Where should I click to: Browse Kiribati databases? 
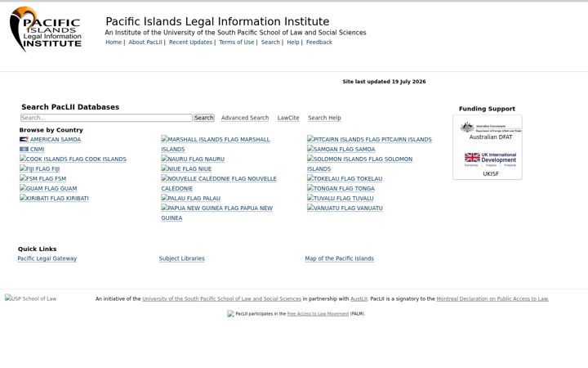54,198
